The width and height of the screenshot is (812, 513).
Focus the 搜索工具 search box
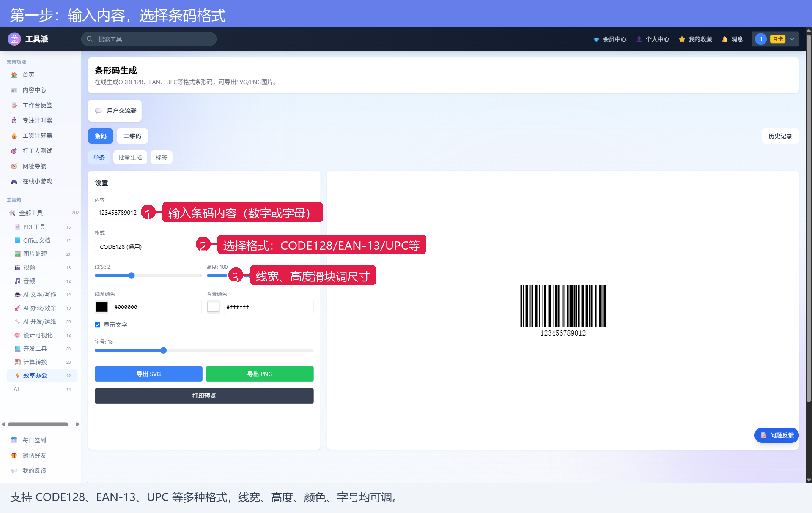[149, 39]
